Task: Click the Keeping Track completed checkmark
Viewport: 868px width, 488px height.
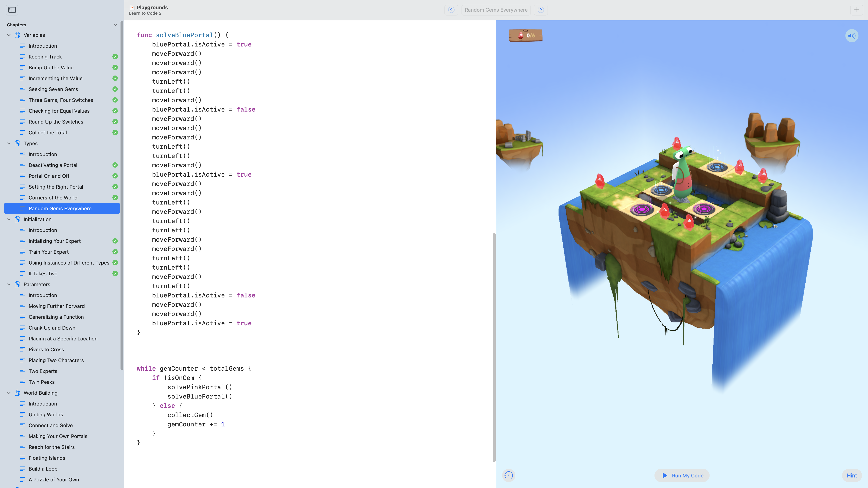Action: 115,57
